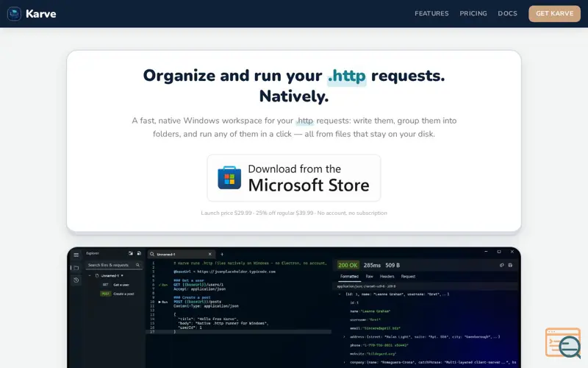
Task: Click the new file icon in the Explorer header
Action: (139, 253)
